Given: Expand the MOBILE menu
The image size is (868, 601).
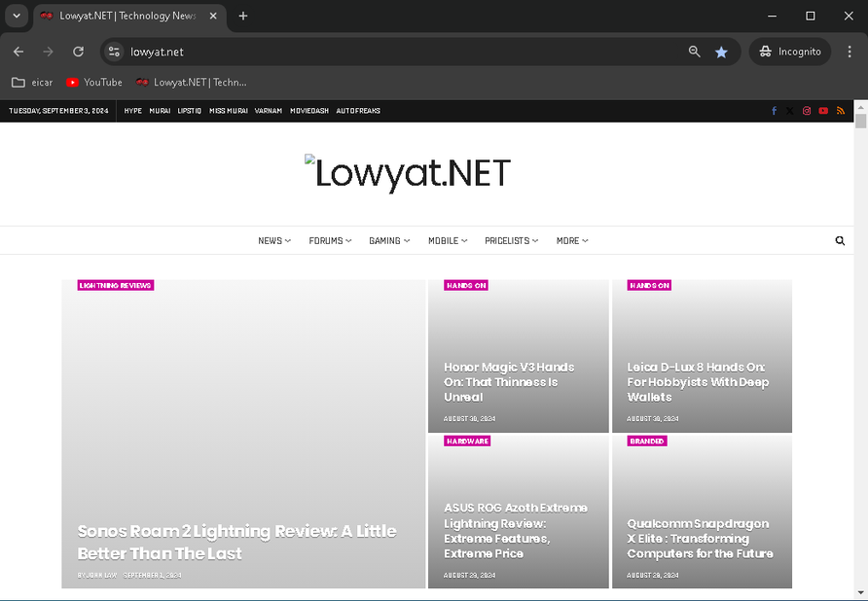Looking at the screenshot, I should point(448,241).
